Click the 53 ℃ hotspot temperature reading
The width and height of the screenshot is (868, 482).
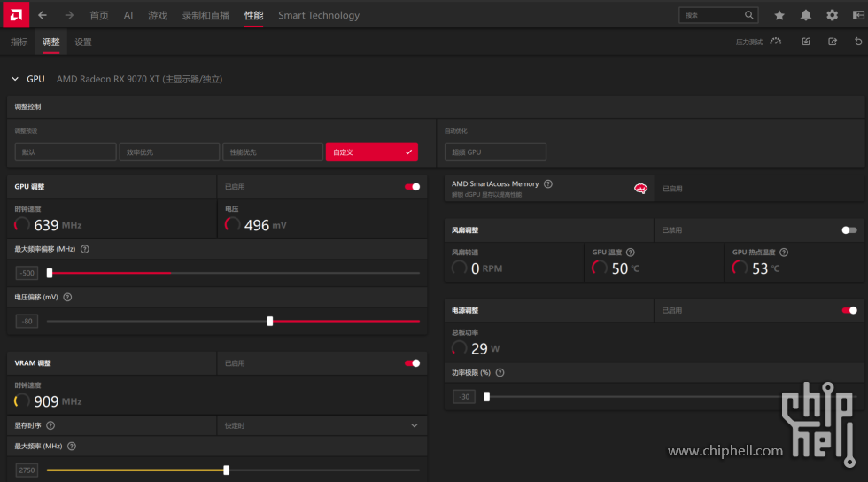coord(765,268)
